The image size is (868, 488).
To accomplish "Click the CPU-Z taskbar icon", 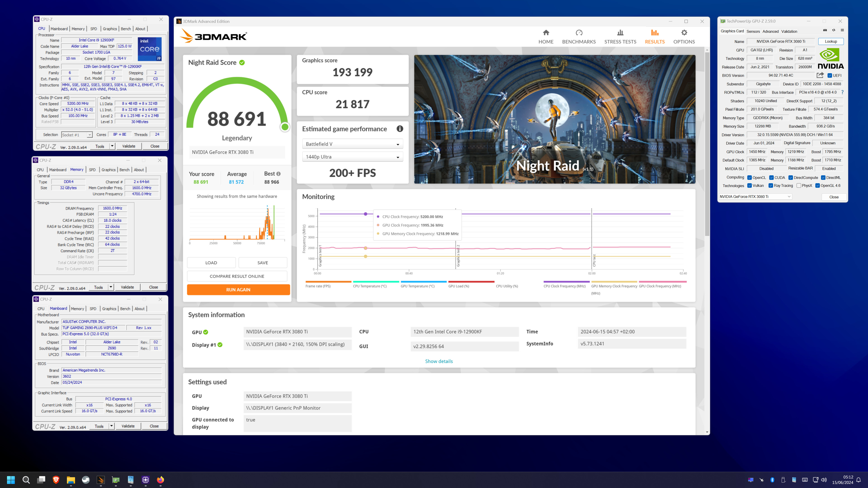I will 146,480.
